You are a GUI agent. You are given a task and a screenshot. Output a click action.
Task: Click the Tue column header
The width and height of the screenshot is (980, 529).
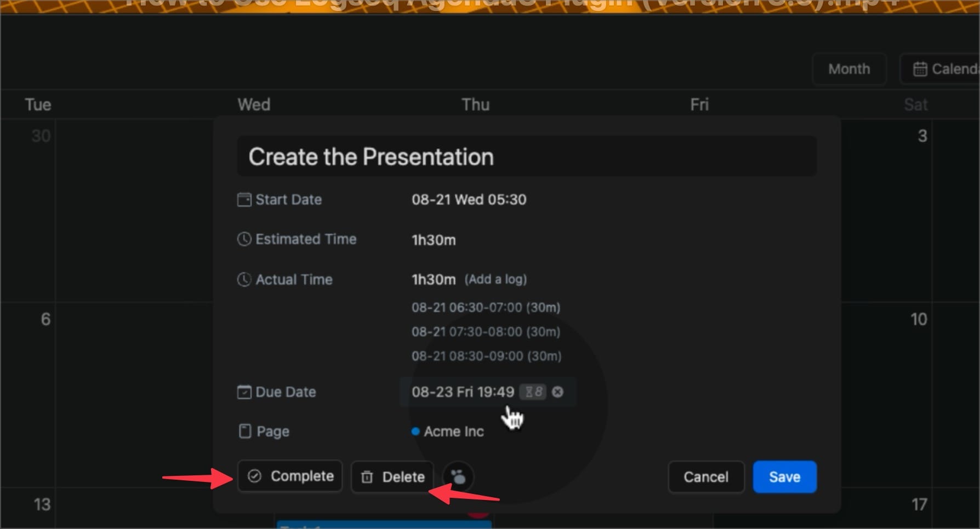(38, 105)
